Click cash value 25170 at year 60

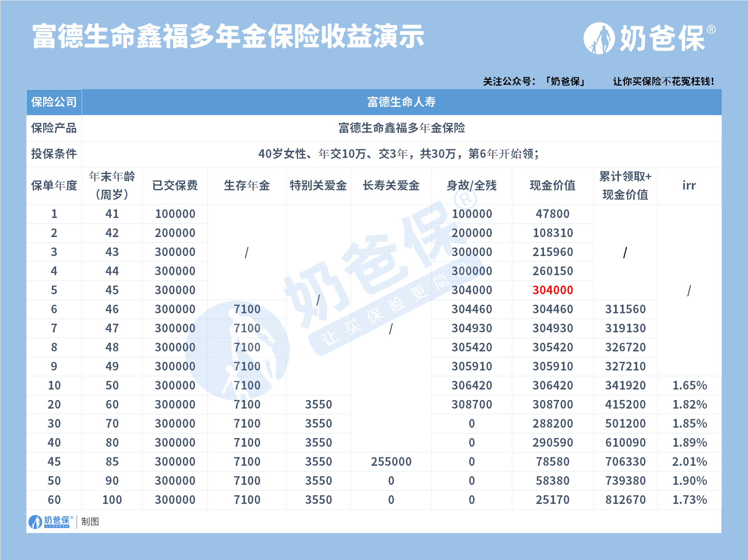(x=553, y=500)
